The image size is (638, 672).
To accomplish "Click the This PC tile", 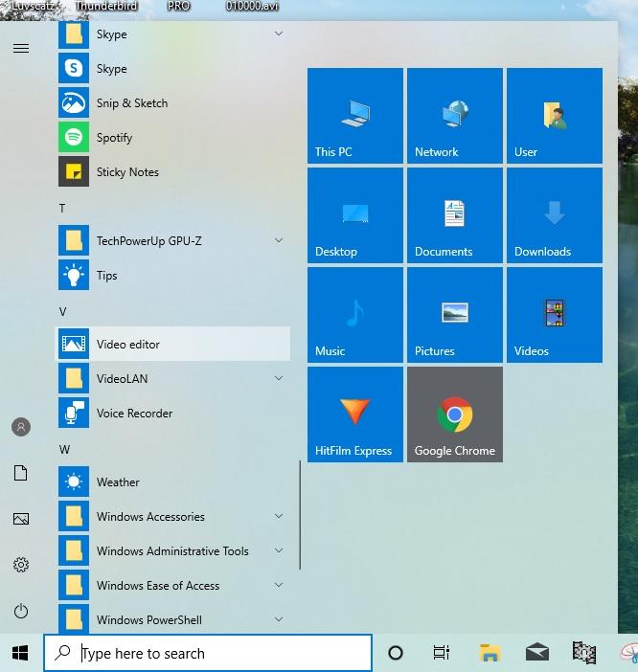I will [355, 116].
